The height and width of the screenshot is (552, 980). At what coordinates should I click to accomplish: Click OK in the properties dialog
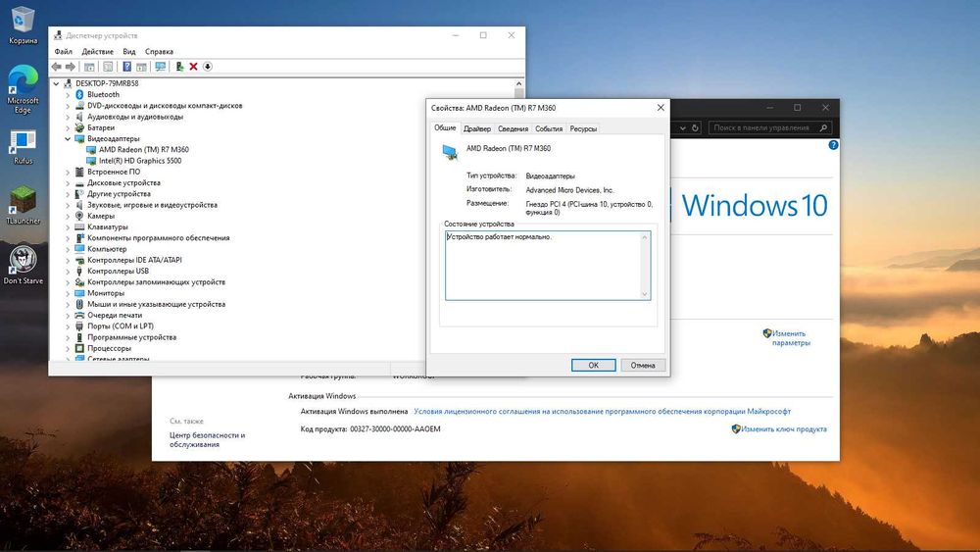point(593,365)
